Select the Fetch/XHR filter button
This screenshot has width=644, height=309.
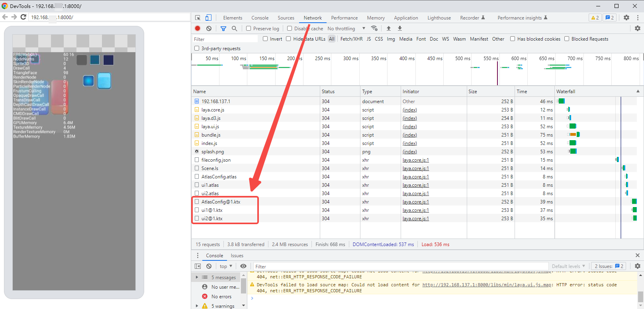tap(351, 39)
